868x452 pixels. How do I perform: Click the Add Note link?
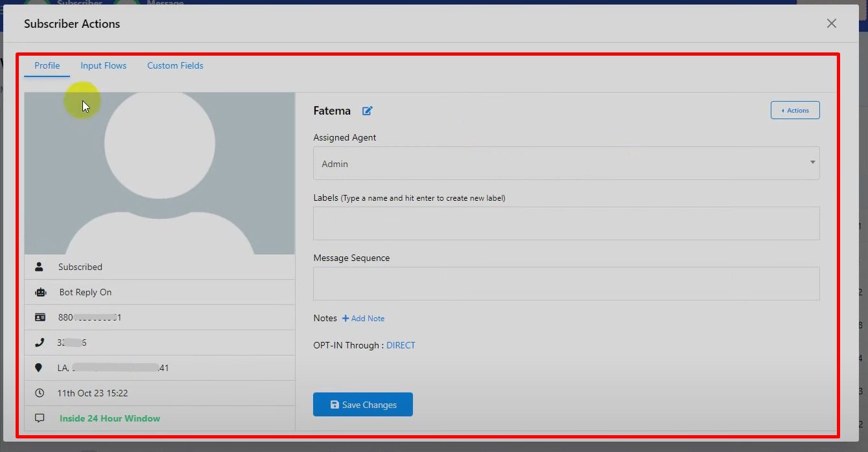pyautogui.click(x=364, y=319)
